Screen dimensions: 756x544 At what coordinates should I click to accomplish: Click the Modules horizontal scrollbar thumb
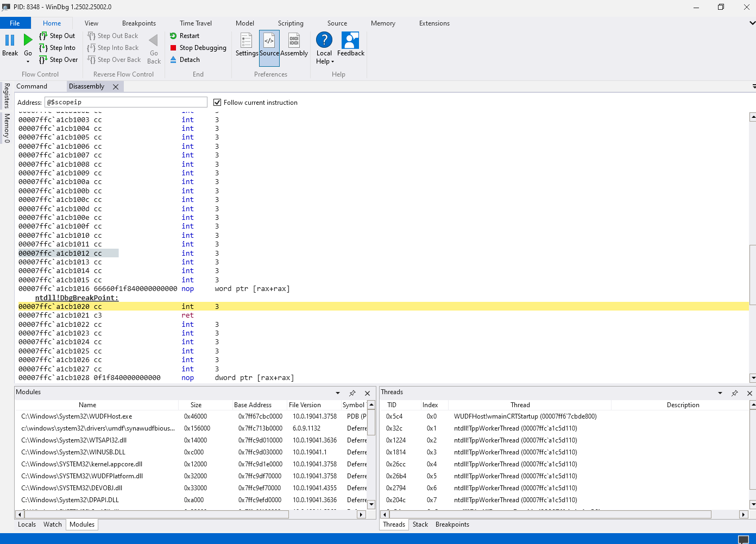[x=156, y=514]
